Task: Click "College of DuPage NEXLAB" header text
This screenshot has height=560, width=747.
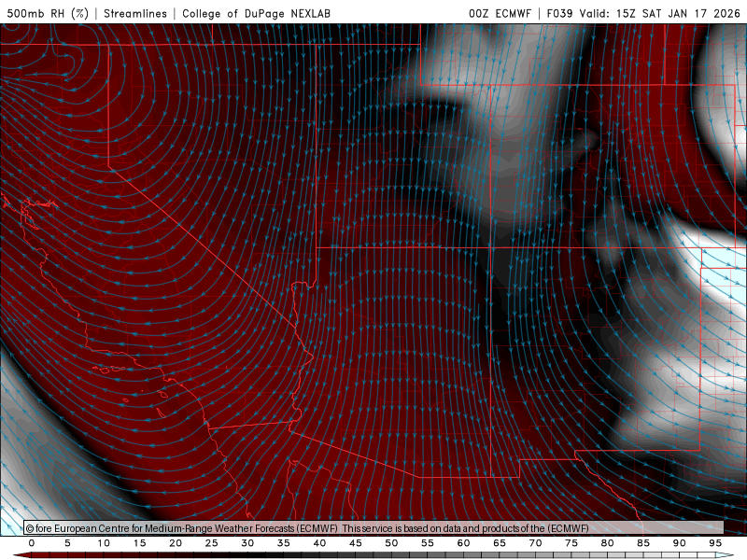Action: [256, 13]
